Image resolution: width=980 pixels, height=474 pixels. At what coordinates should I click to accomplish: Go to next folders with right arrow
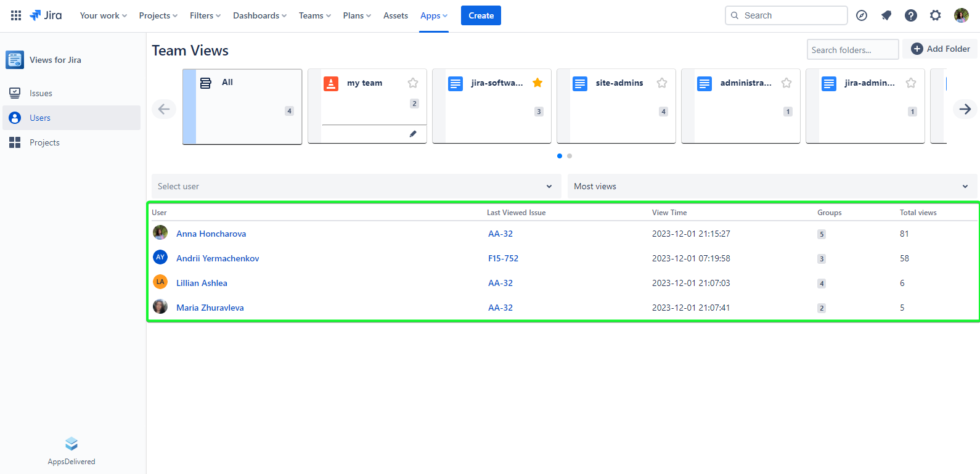point(965,109)
